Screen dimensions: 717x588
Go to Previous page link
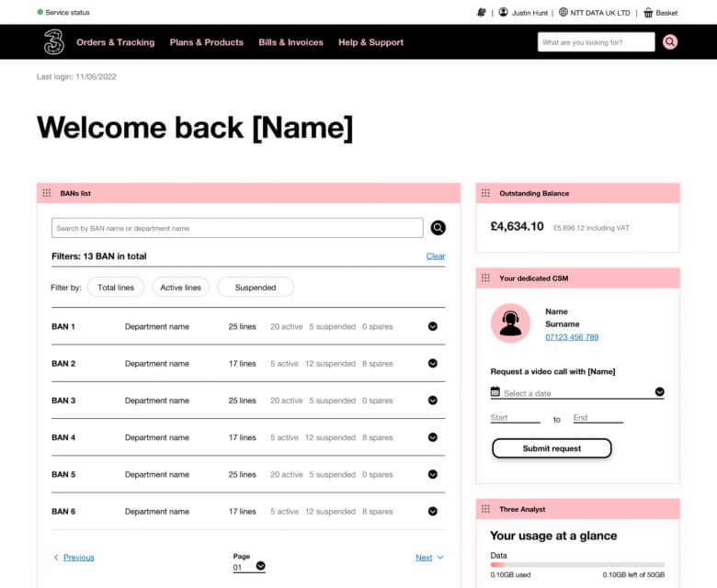coord(79,558)
